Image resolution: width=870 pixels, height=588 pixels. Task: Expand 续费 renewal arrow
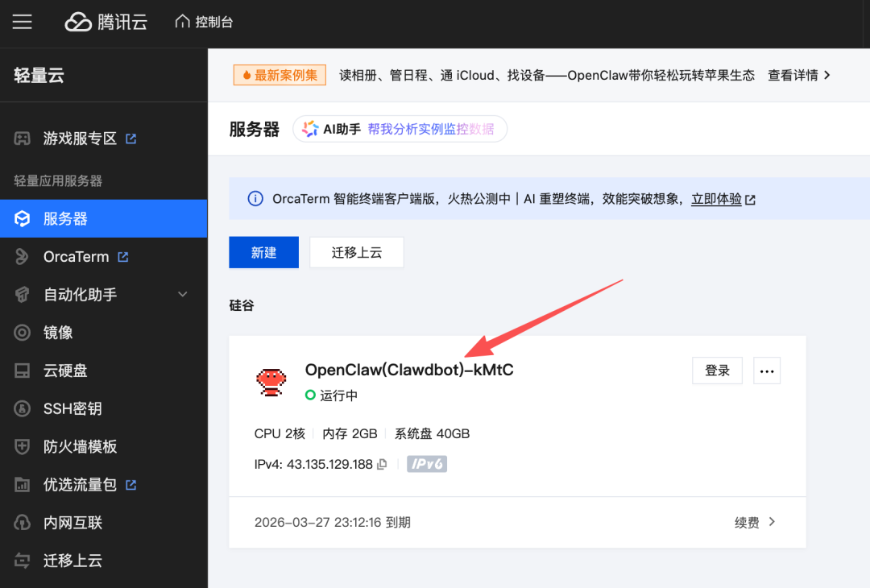(x=772, y=522)
